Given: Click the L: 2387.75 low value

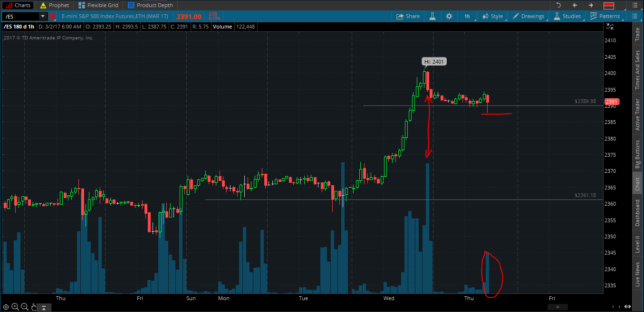Looking at the screenshot, I should 154,27.
